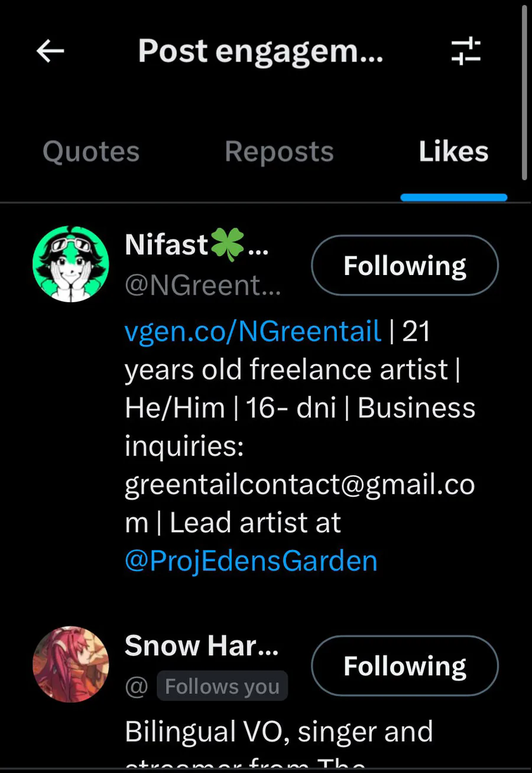Open the Nifast display name

pos(167,245)
